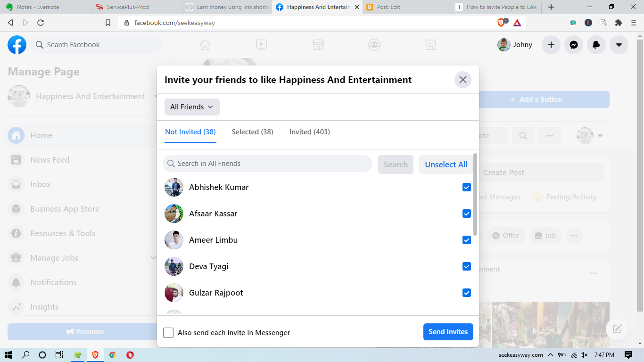Click the page search magnifier icon
The height and width of the screenshot is (362, 644).
(523, 136)
